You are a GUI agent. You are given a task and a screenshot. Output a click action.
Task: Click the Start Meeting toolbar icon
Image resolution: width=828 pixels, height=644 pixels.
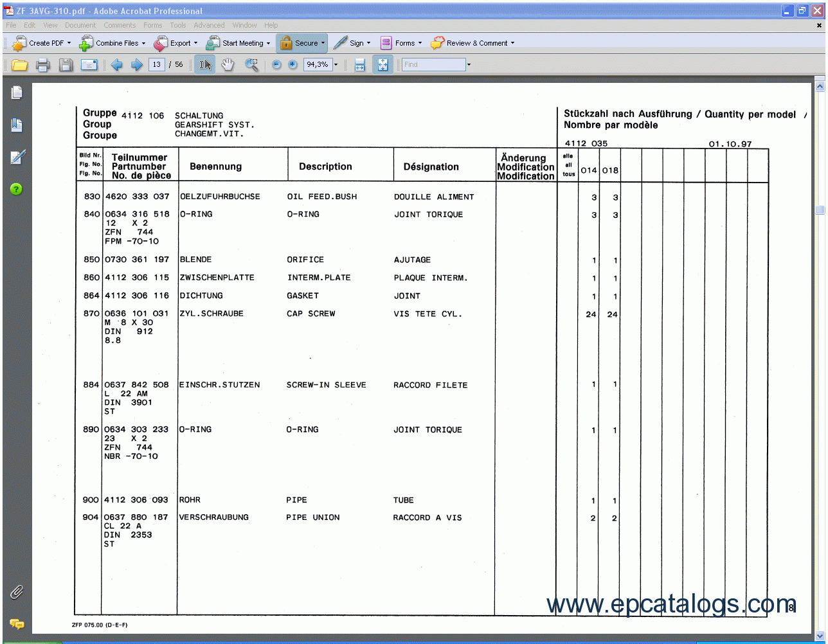tap(213, 44)
